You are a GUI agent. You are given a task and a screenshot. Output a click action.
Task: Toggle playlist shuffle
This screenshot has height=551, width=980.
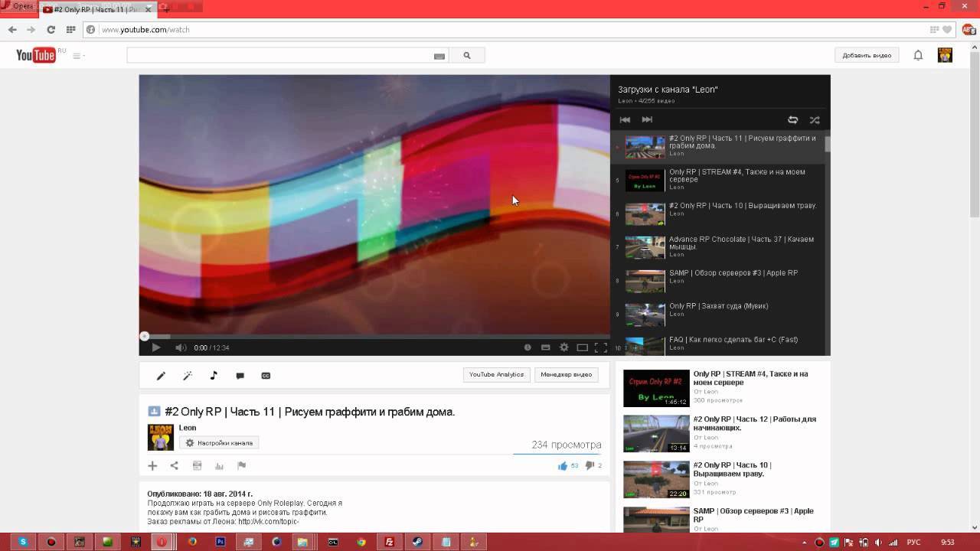[x=815, y=120]
